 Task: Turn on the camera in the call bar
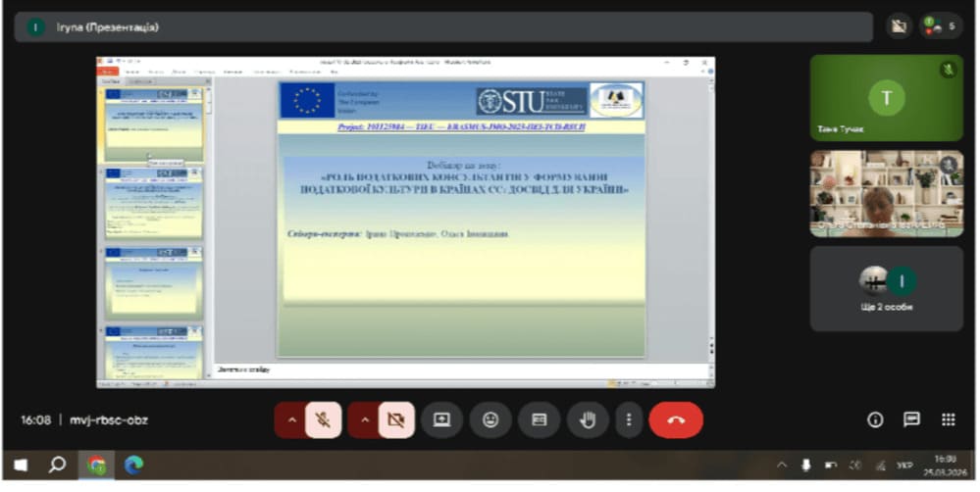coord(396,419)
